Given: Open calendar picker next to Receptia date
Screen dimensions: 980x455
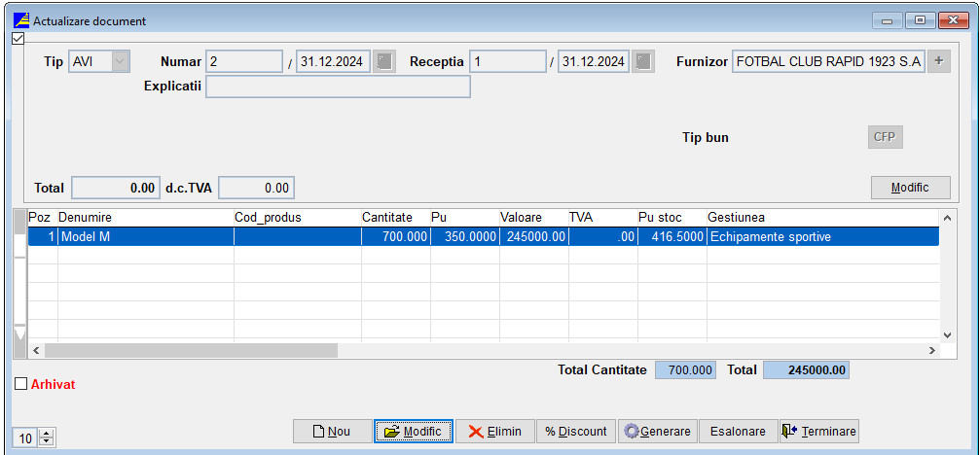Looking at the screenshot, I should (643, 62).
